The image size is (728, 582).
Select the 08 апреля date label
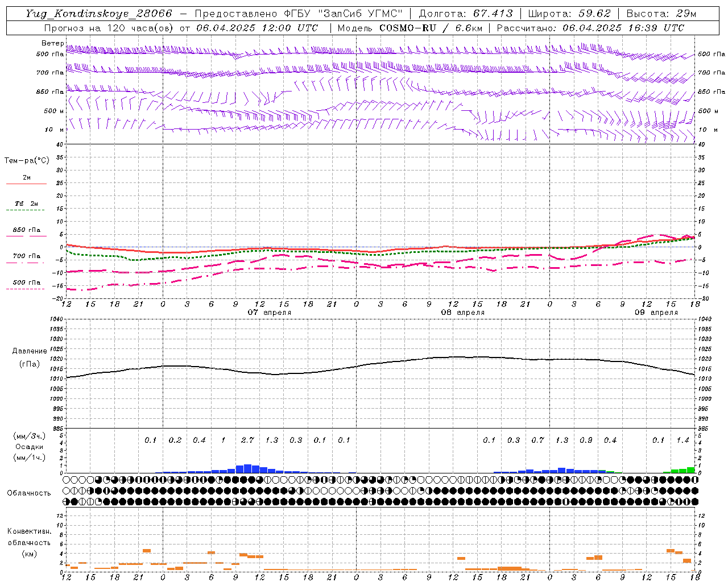463,313
